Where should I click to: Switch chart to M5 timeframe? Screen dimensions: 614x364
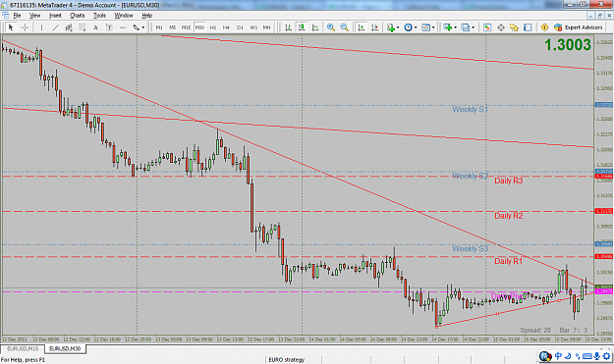[x=173, y=27]
